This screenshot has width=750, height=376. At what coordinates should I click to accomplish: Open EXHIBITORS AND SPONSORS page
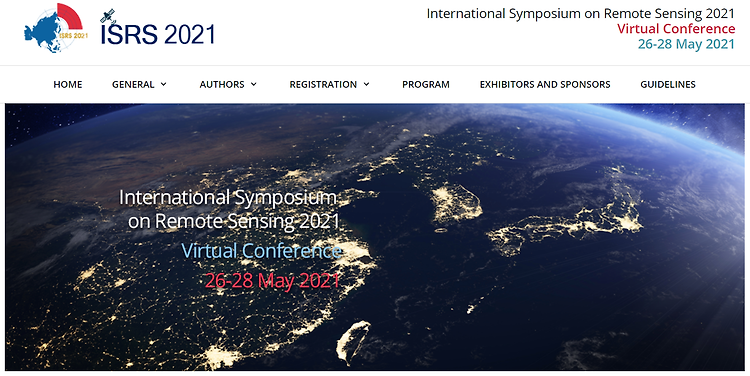coord(545,85)
